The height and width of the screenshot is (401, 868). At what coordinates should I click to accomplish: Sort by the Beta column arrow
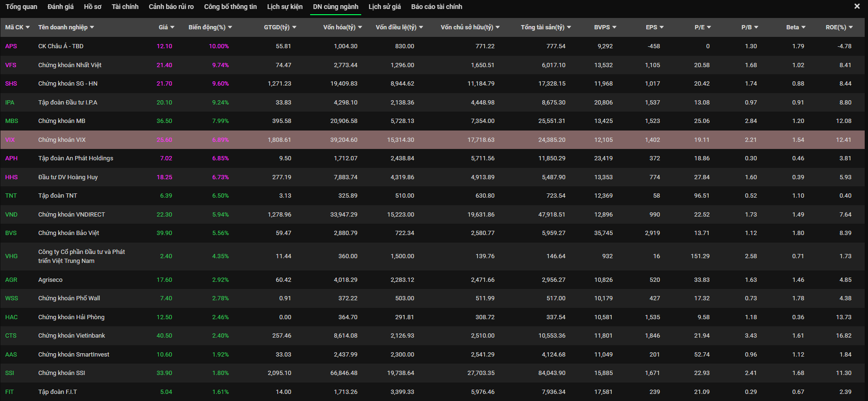click(803, 27)
